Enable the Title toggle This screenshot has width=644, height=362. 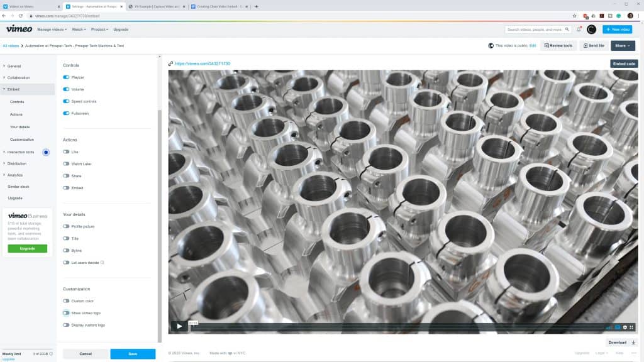pos(66,238)
